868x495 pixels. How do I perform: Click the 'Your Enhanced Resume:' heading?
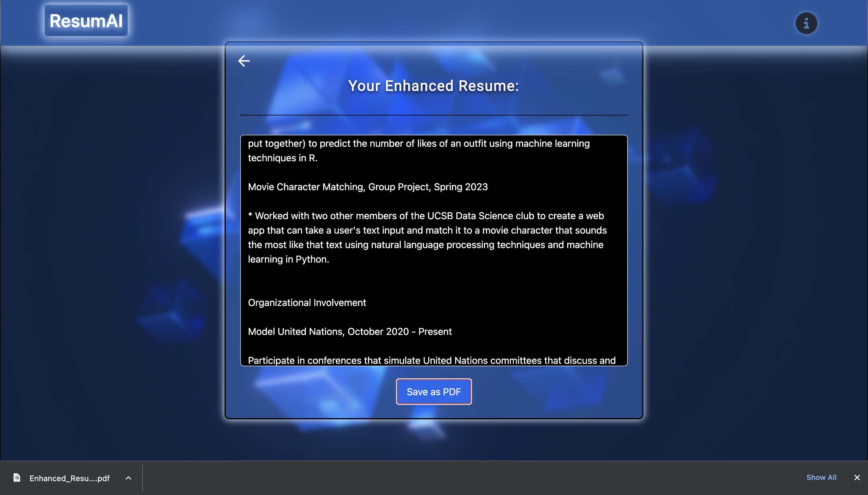433,86
